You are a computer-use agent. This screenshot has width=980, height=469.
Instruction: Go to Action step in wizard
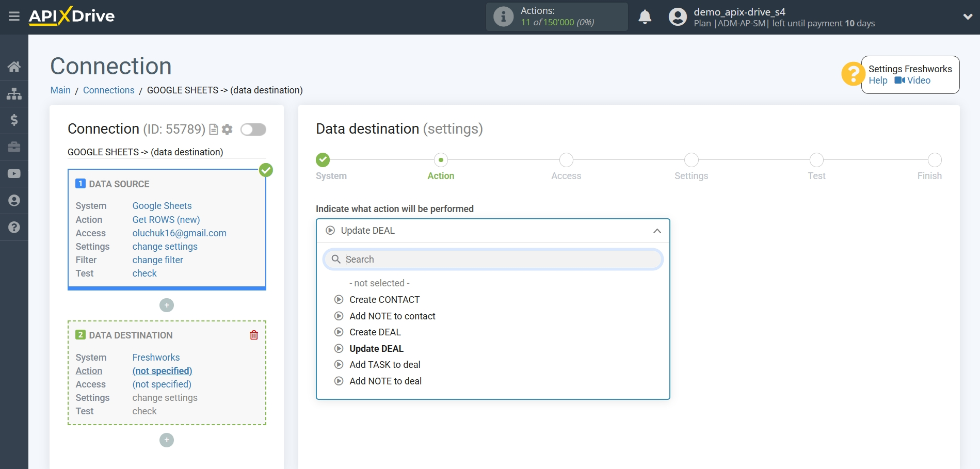[x=441, y=160]
